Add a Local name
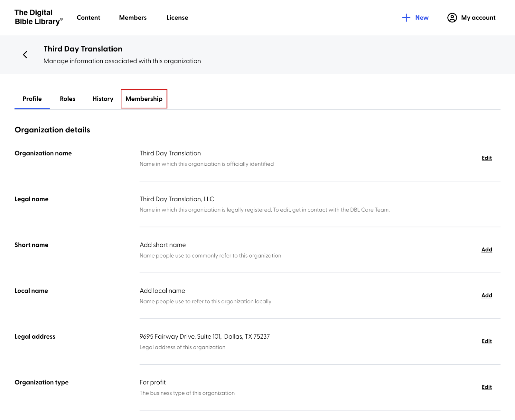Image resolution: width=515 pixels, height=420 pixels. tap(487, 295)
